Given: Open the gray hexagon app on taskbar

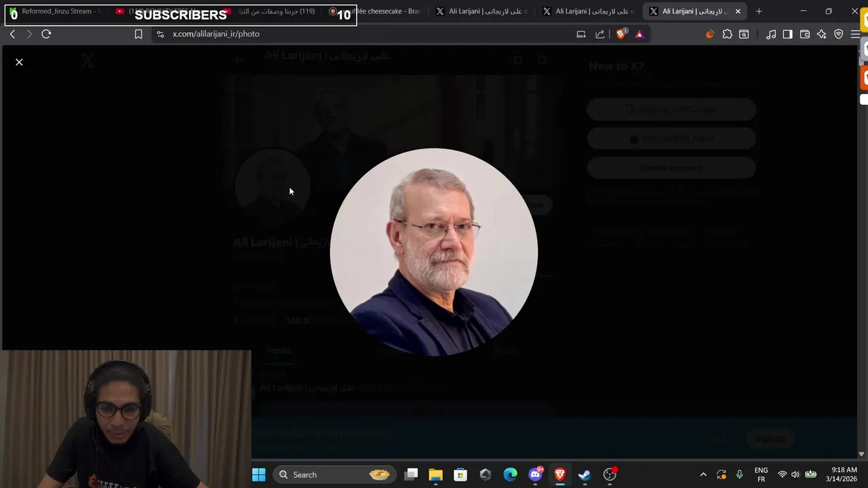Looking at the screenshot, I should (485, 474).
